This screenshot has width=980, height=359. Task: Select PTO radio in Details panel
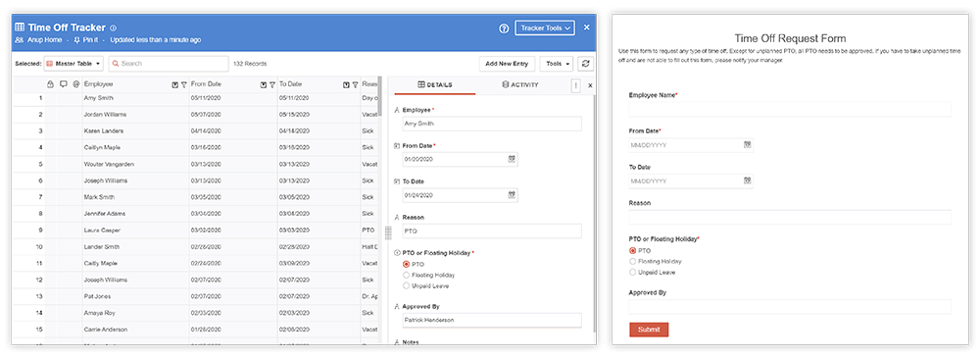point(407,264)
